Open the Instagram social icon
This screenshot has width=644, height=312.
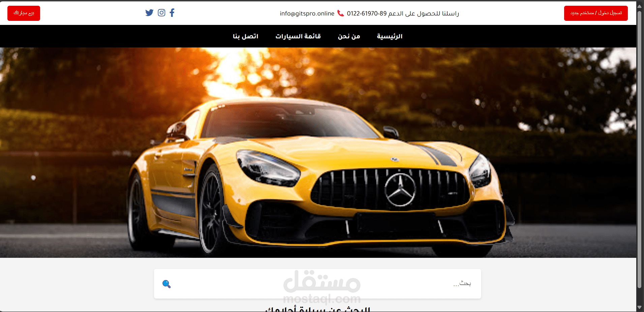pyautogui.click(x=161, y=13)
